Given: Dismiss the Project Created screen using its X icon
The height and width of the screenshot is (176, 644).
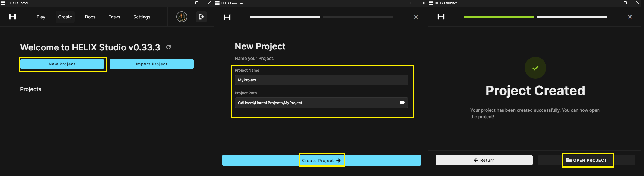Looking at the screenshot, I should click(x=630, y=17).
